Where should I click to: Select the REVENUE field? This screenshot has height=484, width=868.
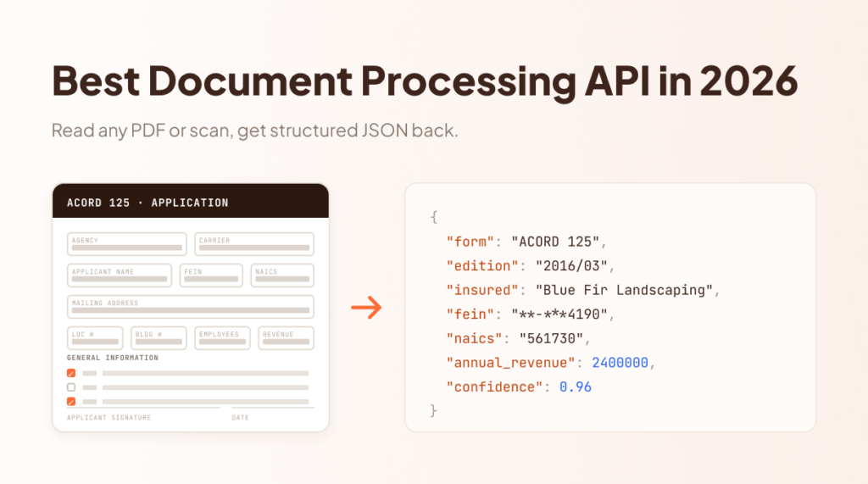(287, 338)
